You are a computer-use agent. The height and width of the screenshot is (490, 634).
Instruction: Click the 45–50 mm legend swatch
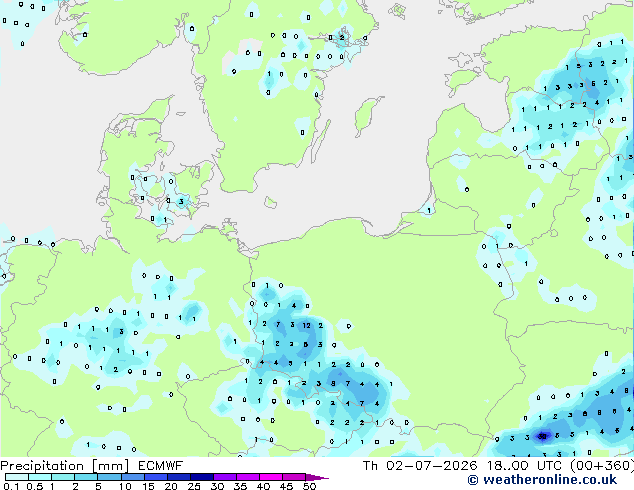294,477
